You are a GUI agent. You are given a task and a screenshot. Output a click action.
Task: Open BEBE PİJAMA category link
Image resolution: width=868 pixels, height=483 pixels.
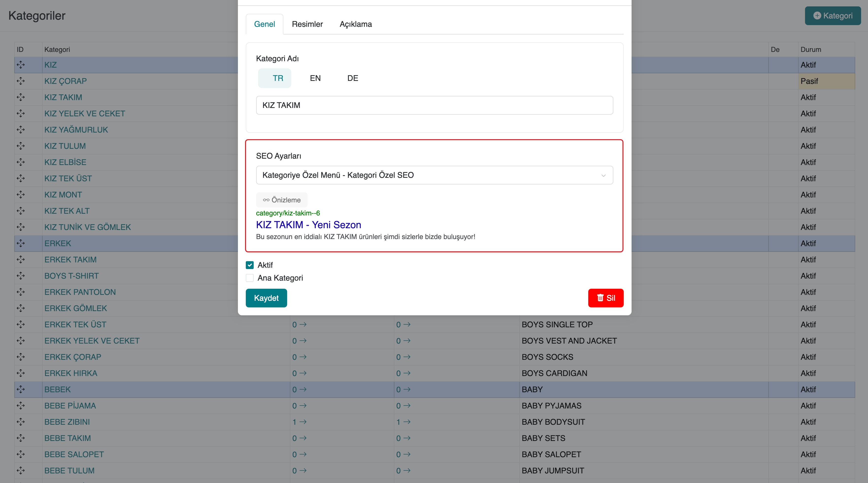click(70, 406)
